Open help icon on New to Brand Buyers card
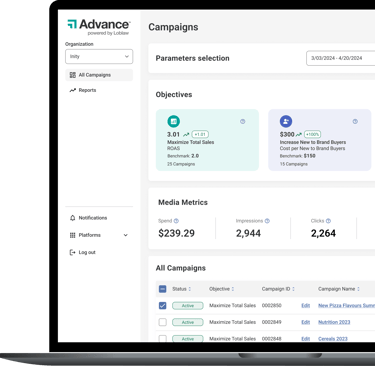The height and width of the screenshot is (366, 375). 355,122
